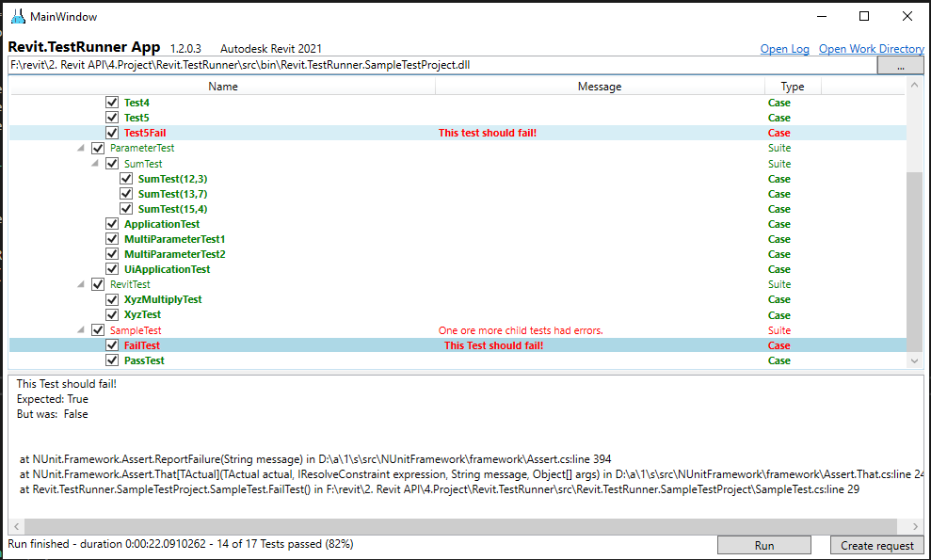The image size is (931, 560).
Task: Collapse the SampleTest suite node
Action: 82,330
